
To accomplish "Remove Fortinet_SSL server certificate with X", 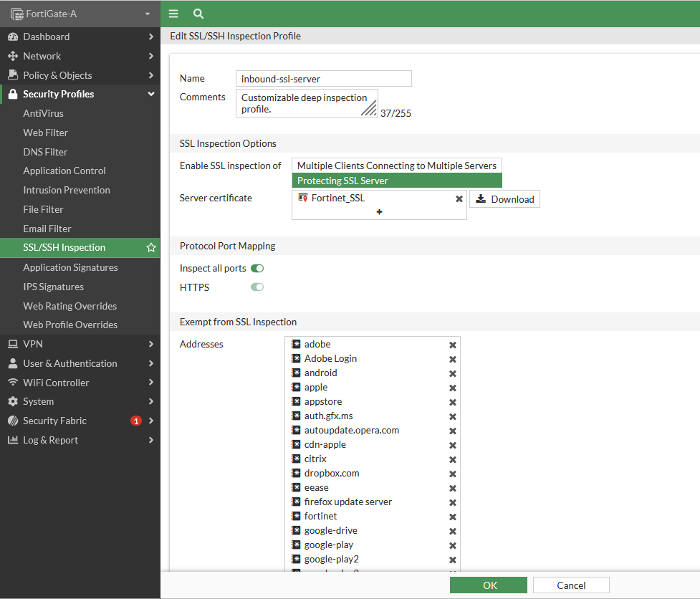I will [x=459, y=198].
